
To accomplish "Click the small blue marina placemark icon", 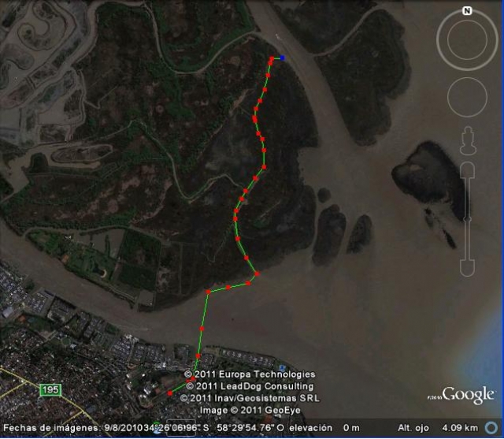I will click(282, 368).
